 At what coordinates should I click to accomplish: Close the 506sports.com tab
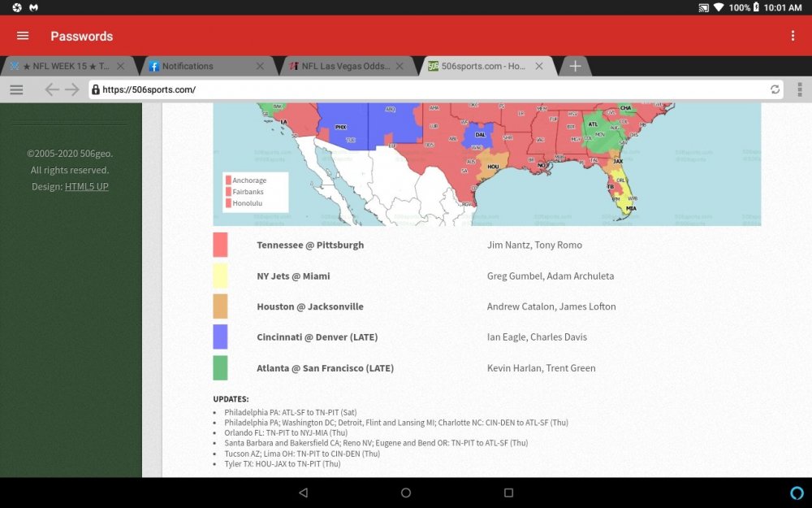pyautogui.click(x=539, y=67)
